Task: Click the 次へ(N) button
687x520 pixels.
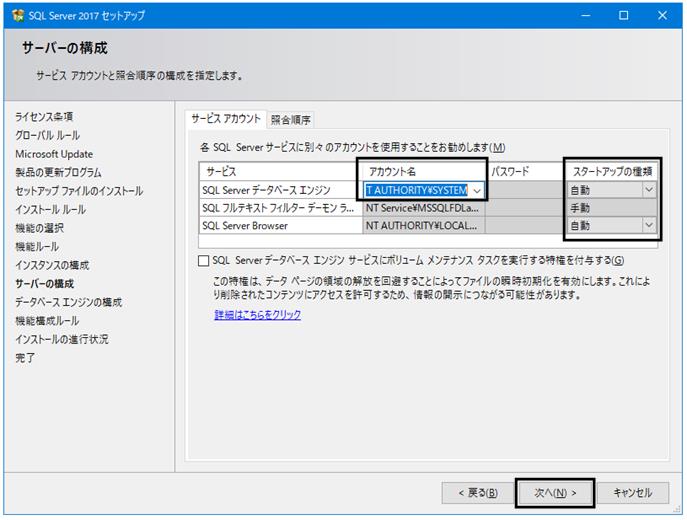Action: click(x=555, y=493)
